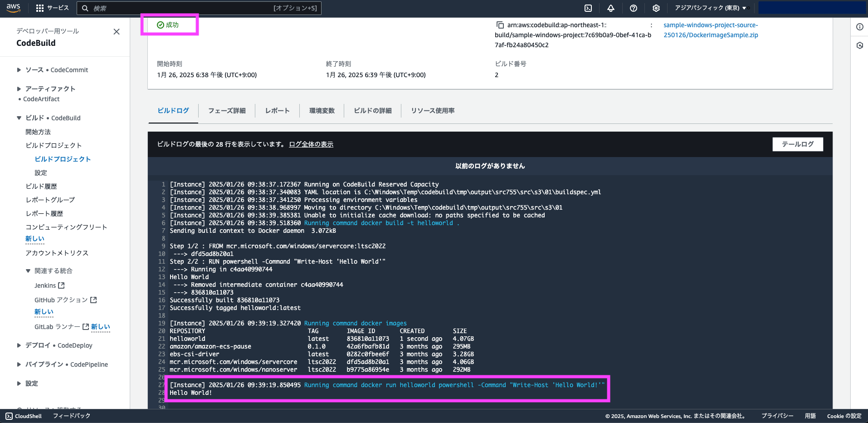Screen dimensions: 868x423
Task: Click the 成功 status indicator
Action: coord(168,25)
